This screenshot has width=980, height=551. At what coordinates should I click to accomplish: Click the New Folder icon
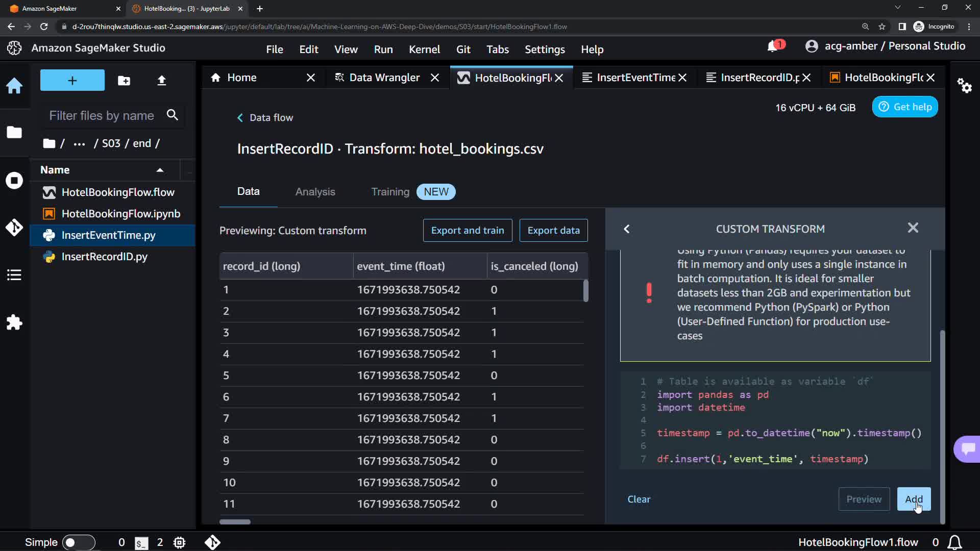tap(124, 81)
